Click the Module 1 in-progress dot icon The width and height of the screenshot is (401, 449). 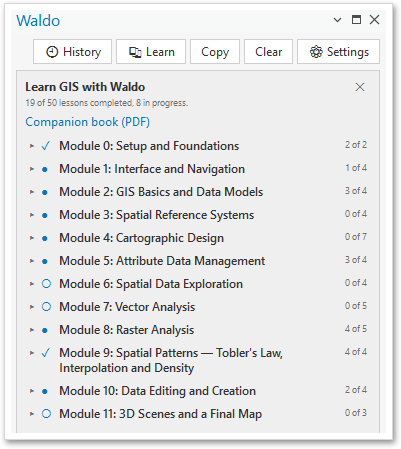tap(45, 169)
